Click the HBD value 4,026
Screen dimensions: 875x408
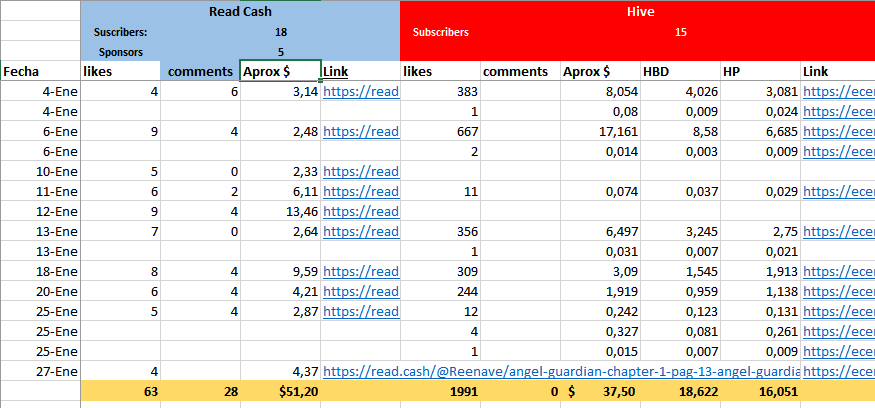pyautogui.click(x=680, y=92)
